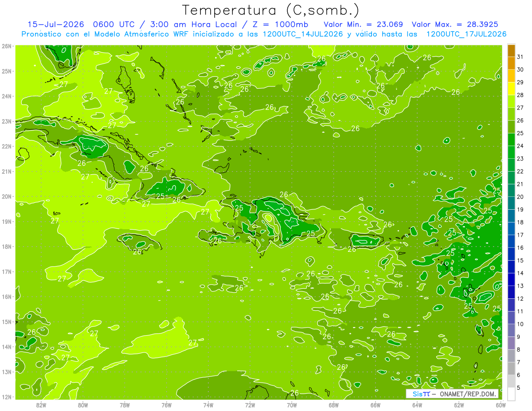Click the legend swatch between 25 and 26
The height and width of the screenshot is (411, 532).
(x=511, y=126)
